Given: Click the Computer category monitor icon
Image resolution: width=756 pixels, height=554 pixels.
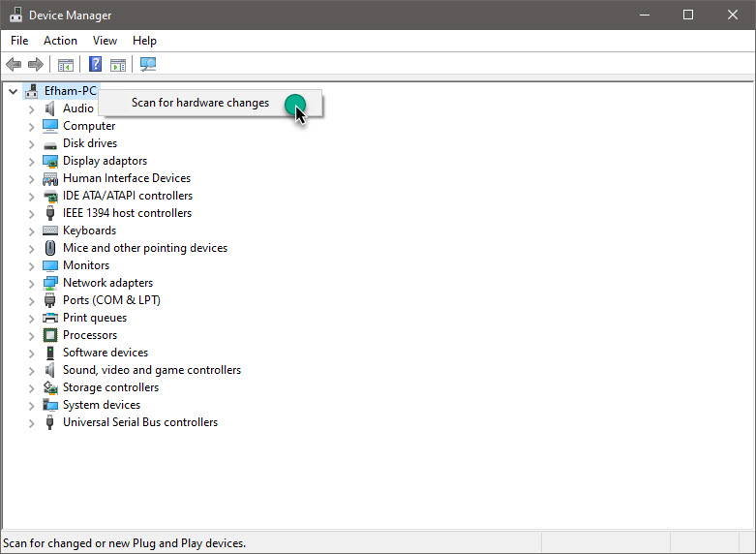Looking at the screenshot, I should click(50, 126).
